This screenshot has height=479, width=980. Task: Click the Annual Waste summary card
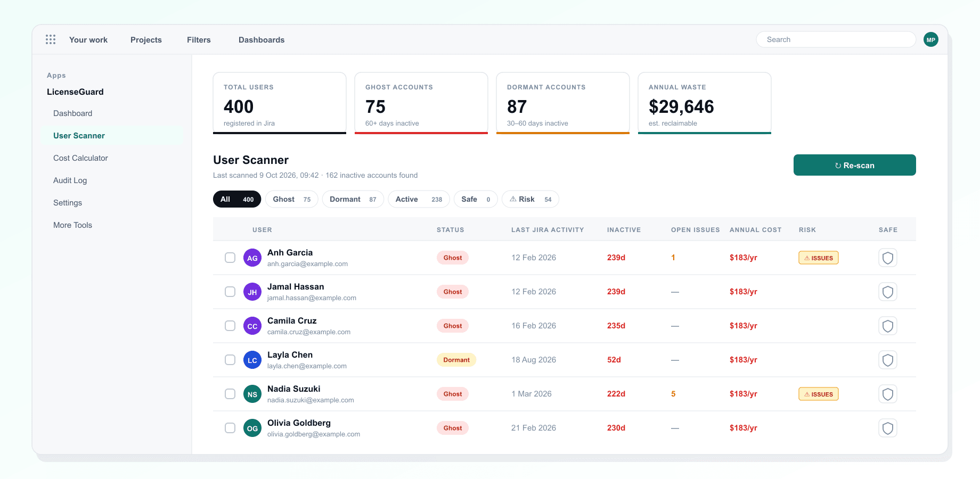click(x=705, y=103)
